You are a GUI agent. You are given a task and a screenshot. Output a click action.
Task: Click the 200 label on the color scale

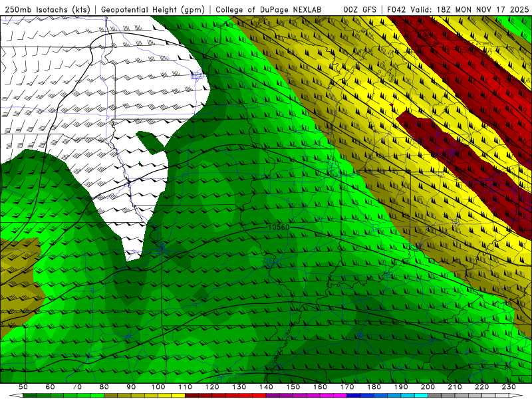428,387
